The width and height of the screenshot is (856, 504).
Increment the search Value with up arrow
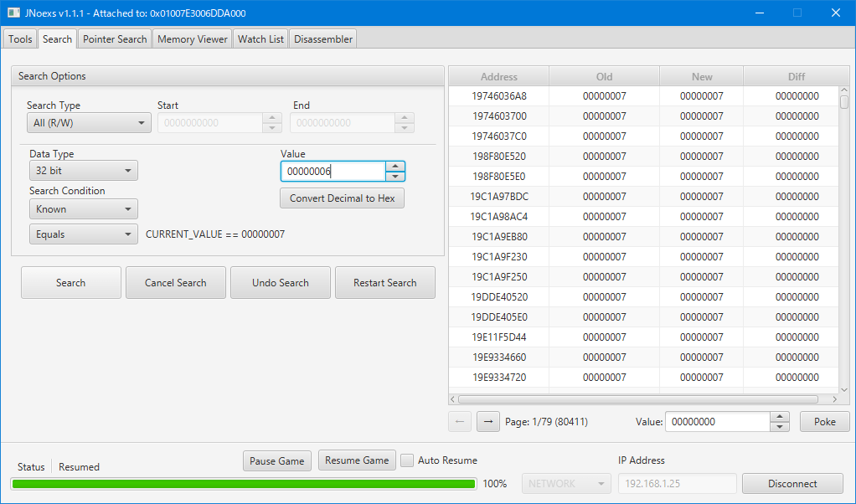[395, 167]
